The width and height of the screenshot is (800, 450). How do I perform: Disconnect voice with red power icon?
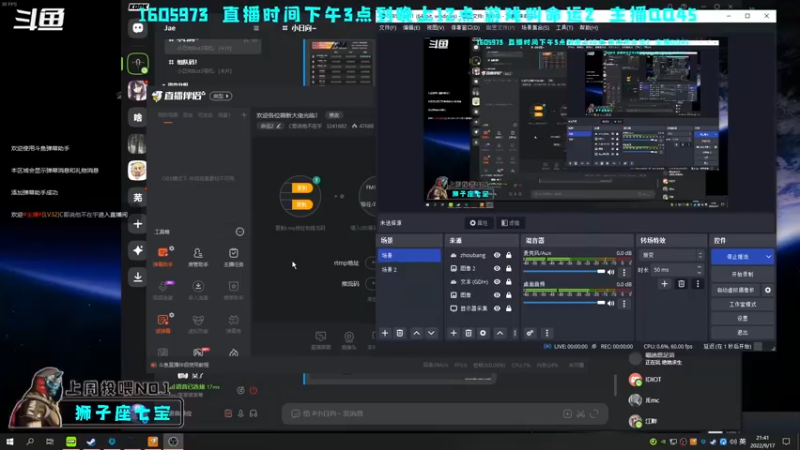[254, 390]
